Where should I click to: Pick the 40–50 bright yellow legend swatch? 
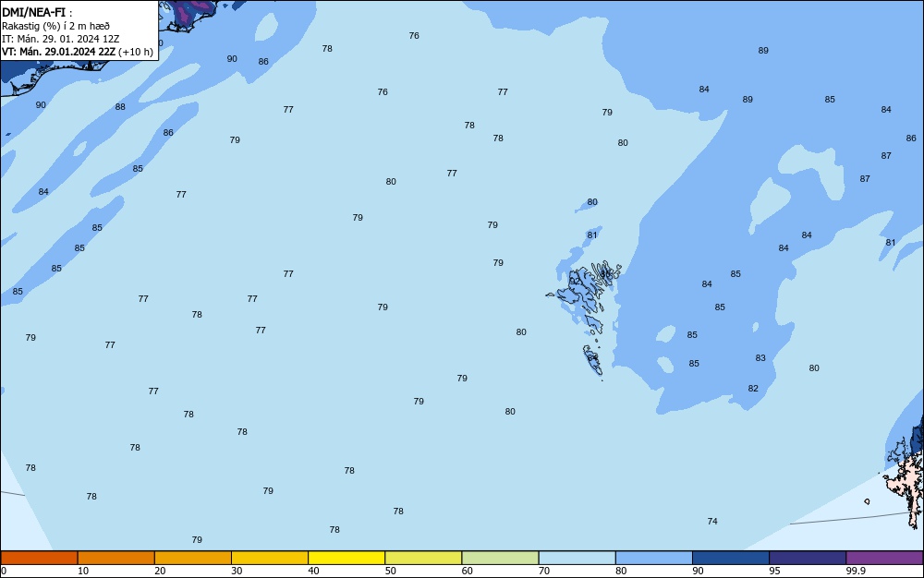click(346, 558)
